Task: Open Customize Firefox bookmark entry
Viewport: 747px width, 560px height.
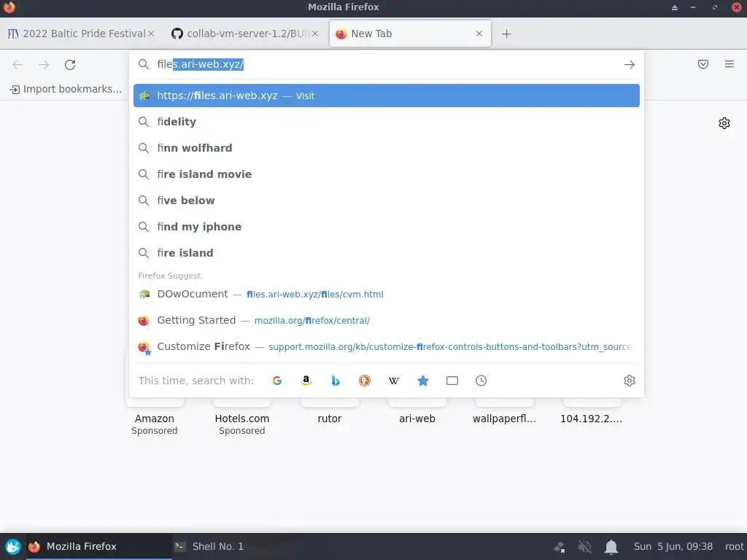Action: point(387,346)
